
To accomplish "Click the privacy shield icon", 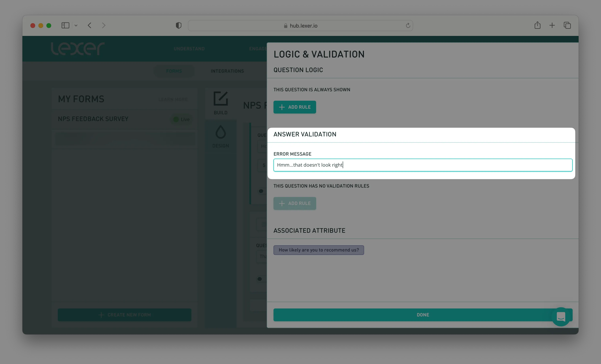I will 179,25.
